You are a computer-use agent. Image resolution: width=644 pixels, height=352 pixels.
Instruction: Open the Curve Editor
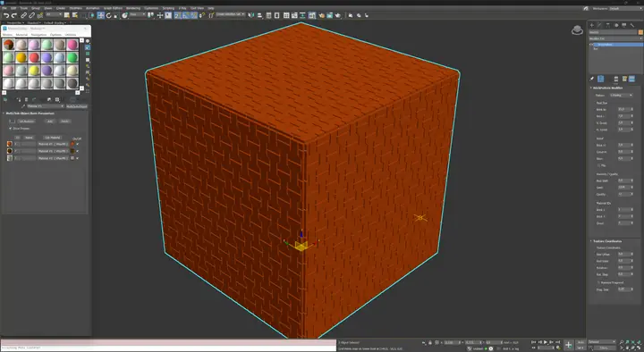[294, 15]
